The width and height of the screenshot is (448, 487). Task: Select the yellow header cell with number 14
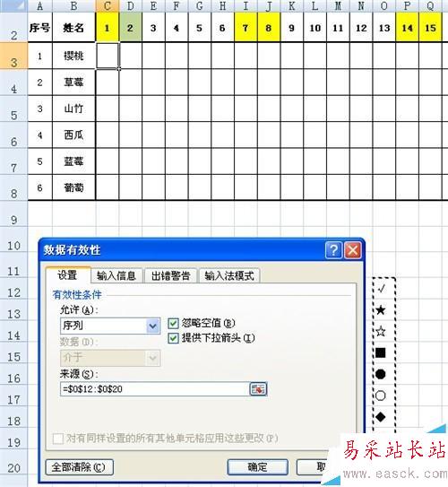tap(408, 28)
